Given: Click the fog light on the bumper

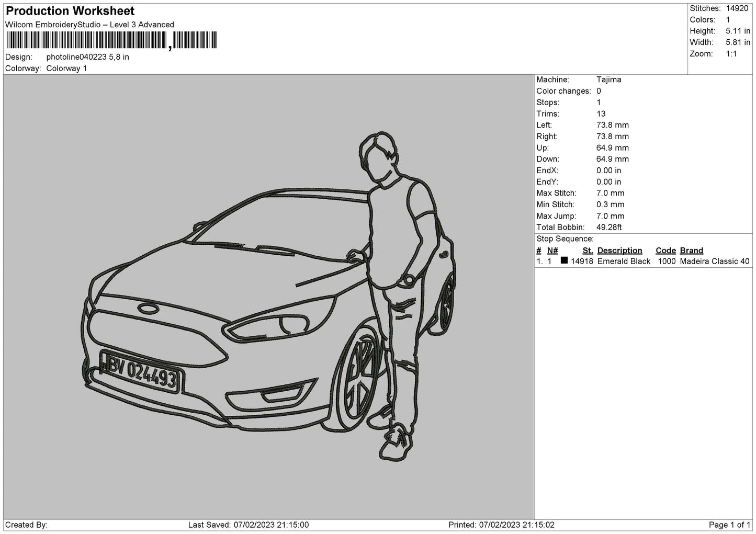Looking at the screenshot, I should (279, 394).
